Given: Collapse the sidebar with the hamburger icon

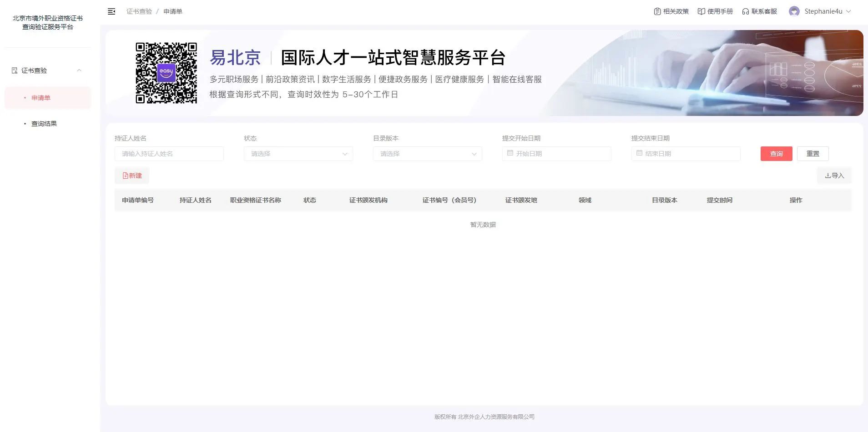Looking at the screenshot, I should pos(111,11).
